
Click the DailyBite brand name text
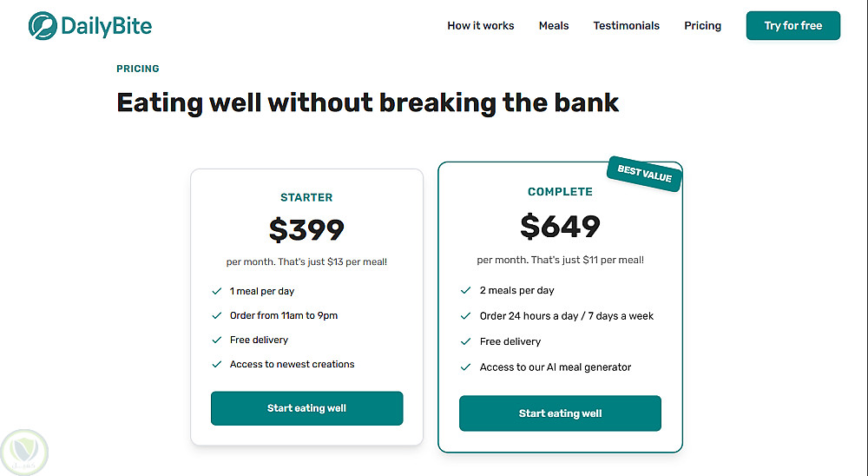point(107,26)
